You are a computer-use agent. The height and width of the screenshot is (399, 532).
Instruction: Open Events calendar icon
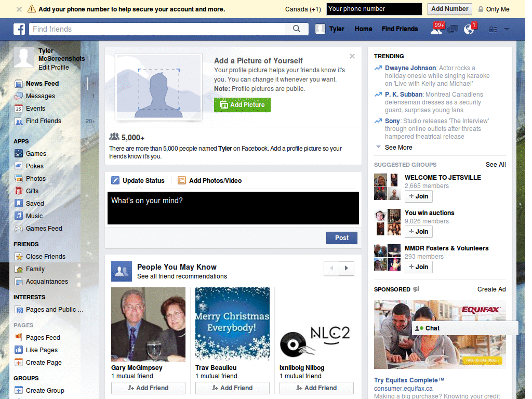click(19, 109)
